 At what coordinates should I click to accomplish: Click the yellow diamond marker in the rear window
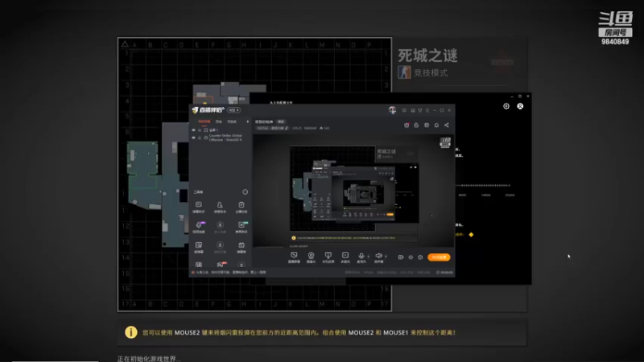click(471, 235)
